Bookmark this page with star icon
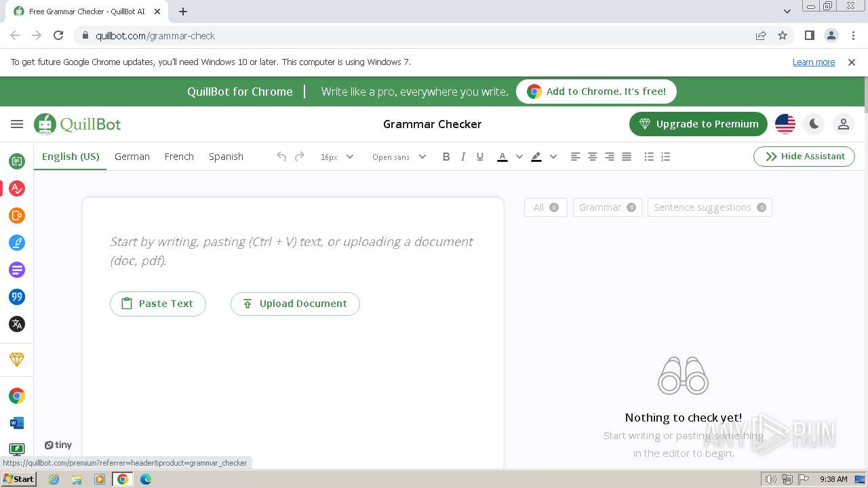The height and width of the screenshot is (488, 868). pos(783,36)
